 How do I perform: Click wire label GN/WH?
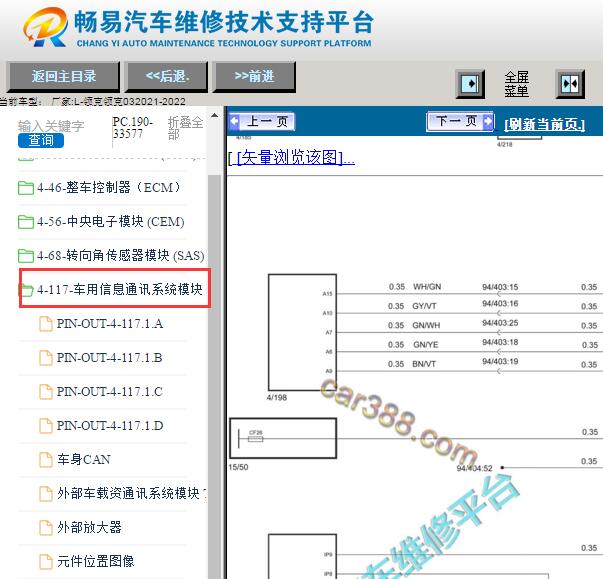click(x=426, y=325)
